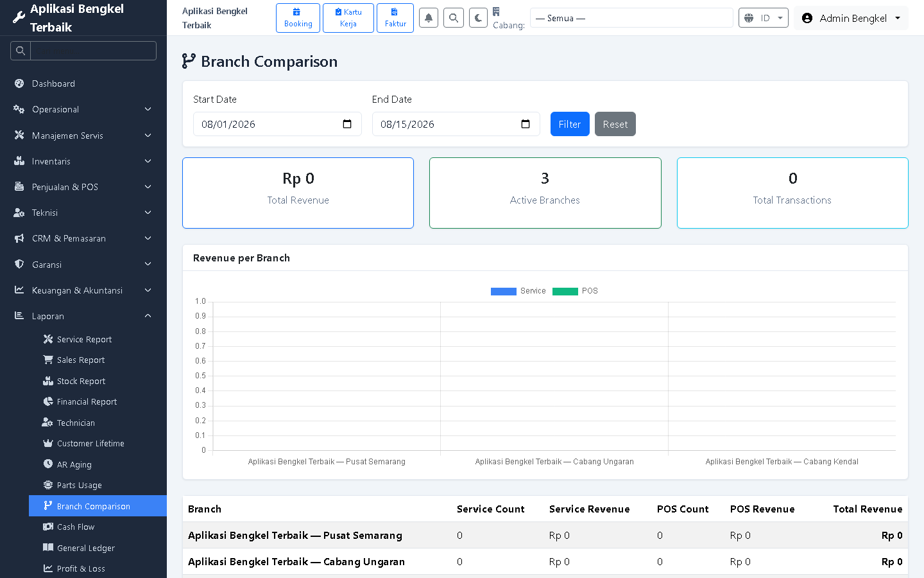Click the CRM & Pemasaran megaphone icon
Image resolution: width=924 pixels, height=578 pixels.
pyautogui.click(x=19, y=238)
